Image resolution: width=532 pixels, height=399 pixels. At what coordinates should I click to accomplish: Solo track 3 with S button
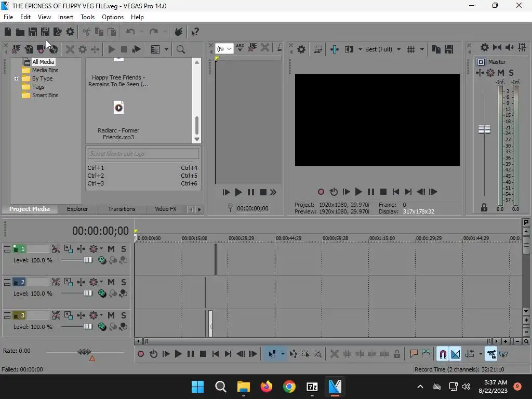coord(124,315)
